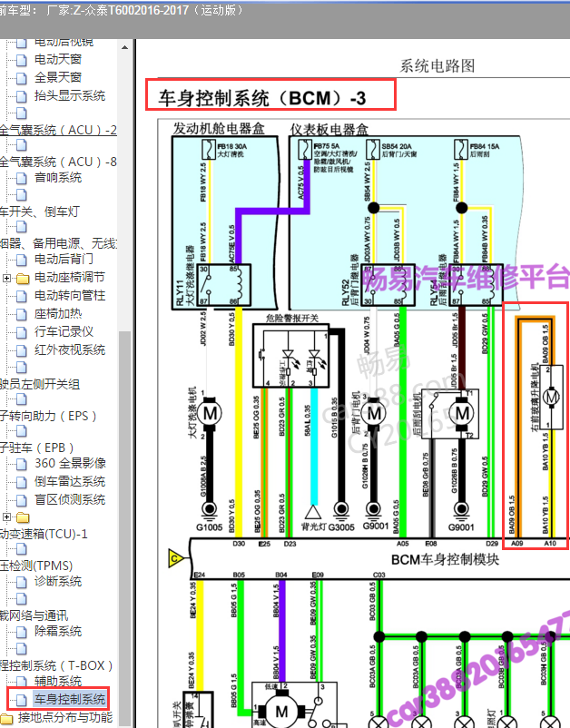
Task: Open 电动转向管柱 entry
Action: [70, 295]
